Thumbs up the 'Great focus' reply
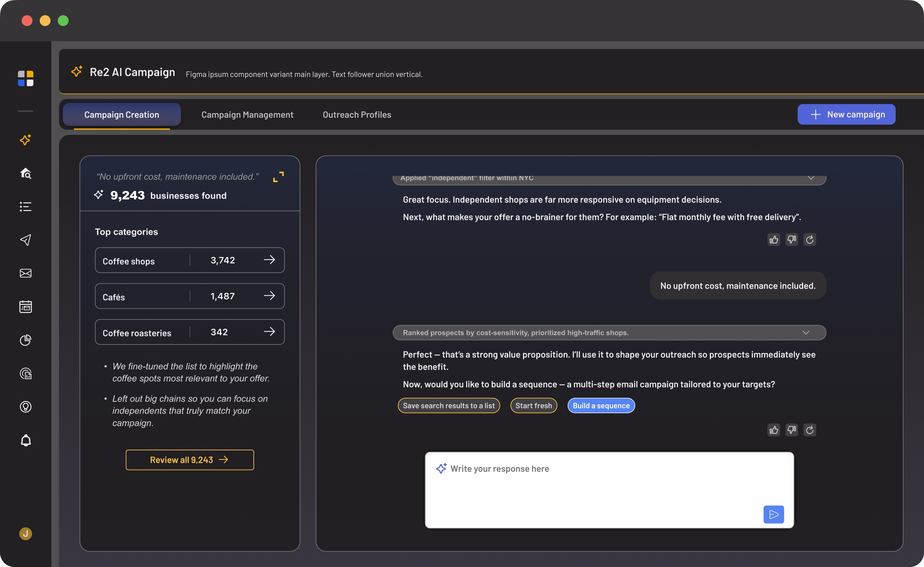The height and width of the screenshot is (567, 924). pyautogui.click(x=774, y=239)
